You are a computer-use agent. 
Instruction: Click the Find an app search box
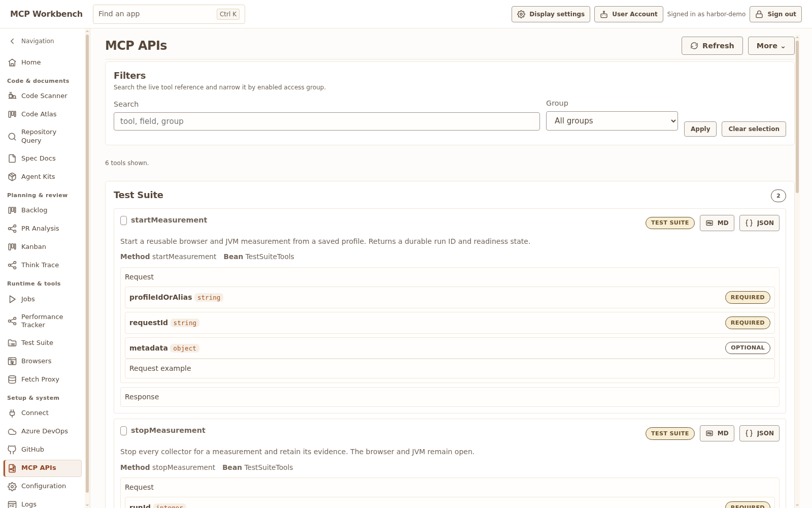[x=169, y=14]
